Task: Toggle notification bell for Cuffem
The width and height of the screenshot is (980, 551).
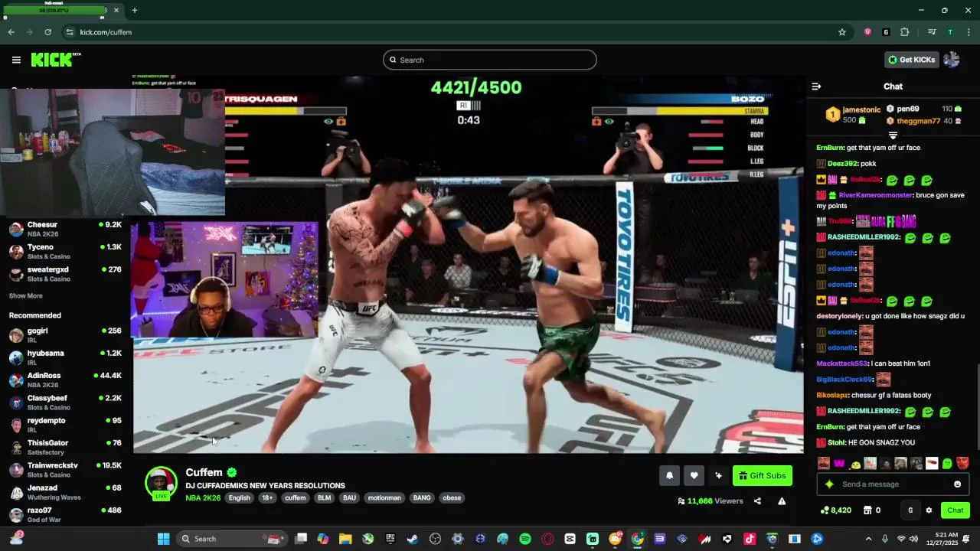Action: [x=669, y=475]
